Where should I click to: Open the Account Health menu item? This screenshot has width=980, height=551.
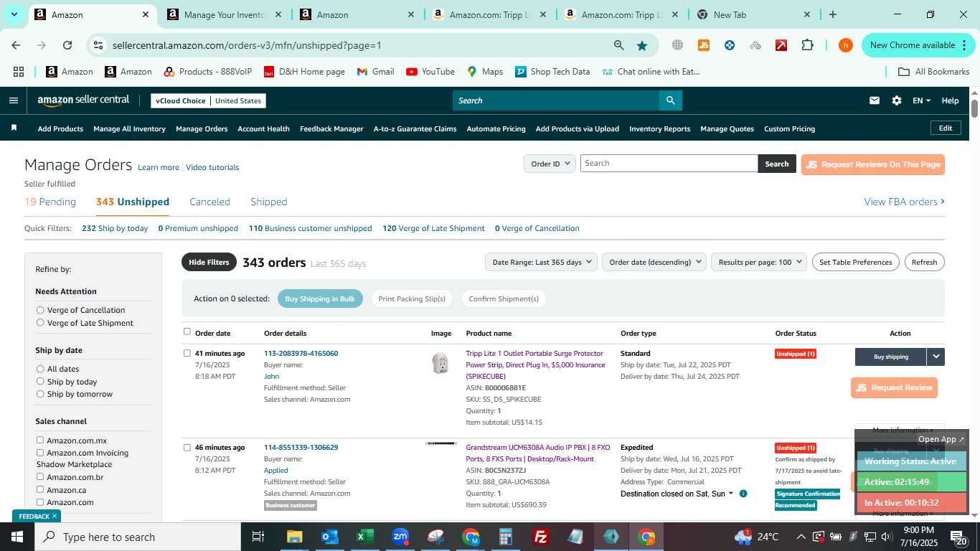coord(263,128)
